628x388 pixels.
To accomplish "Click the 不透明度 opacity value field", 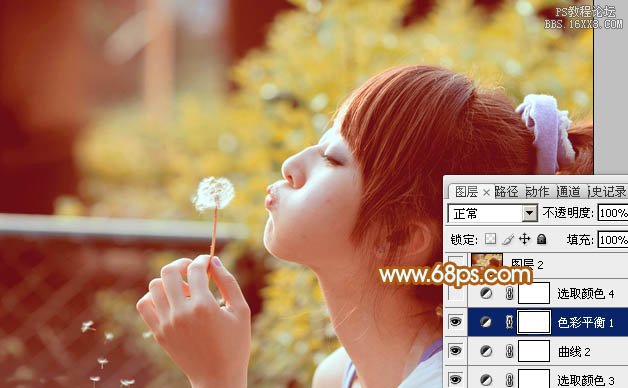I will (613, 213).
